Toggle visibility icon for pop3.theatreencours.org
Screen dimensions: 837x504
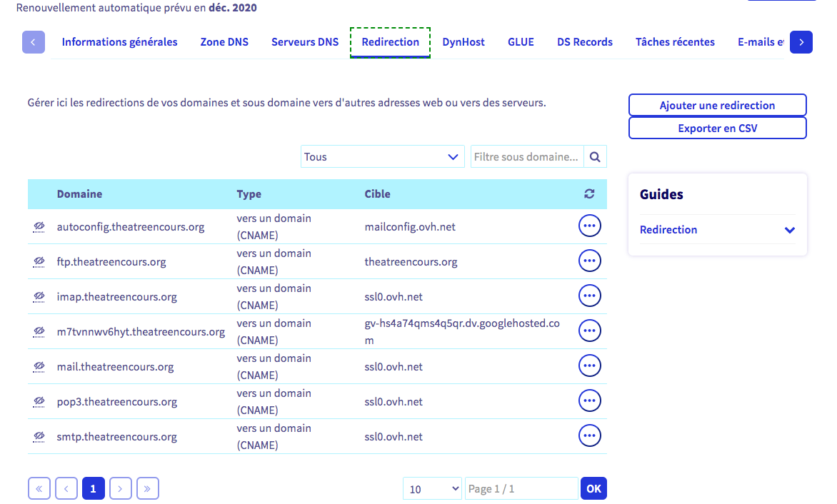pos(39,402)
